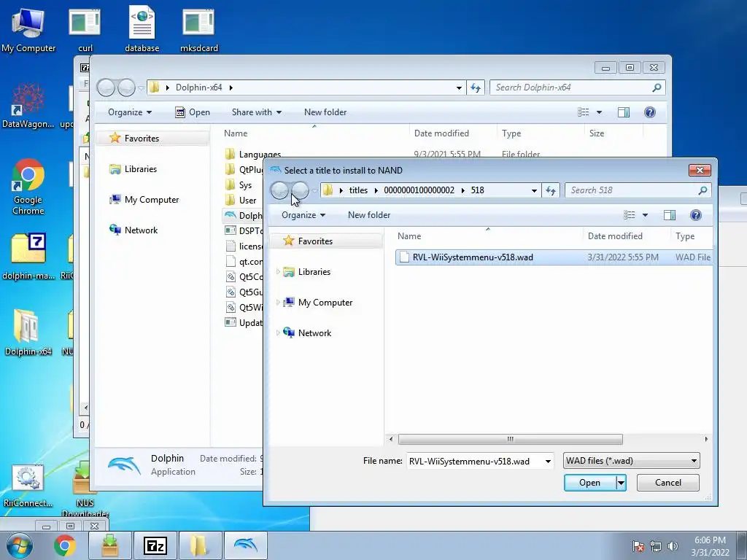The width and height of the screenshot is (747, 560).
Task: Click taskbar clock showing 6:06 PM
Action: pos(710,546)
